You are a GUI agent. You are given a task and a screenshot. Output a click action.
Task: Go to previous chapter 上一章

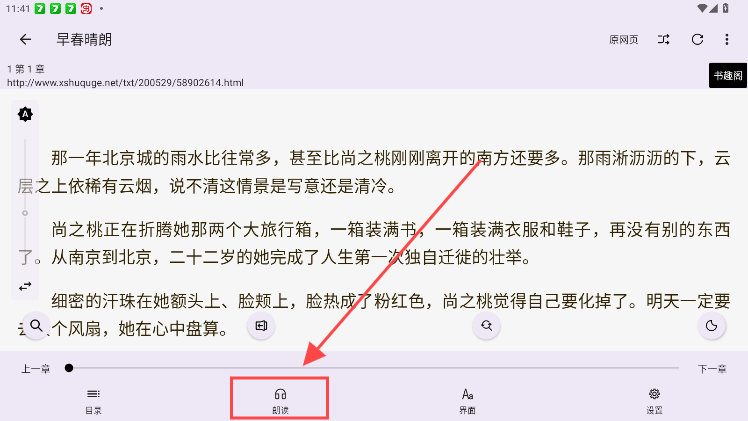pos(36,369)
